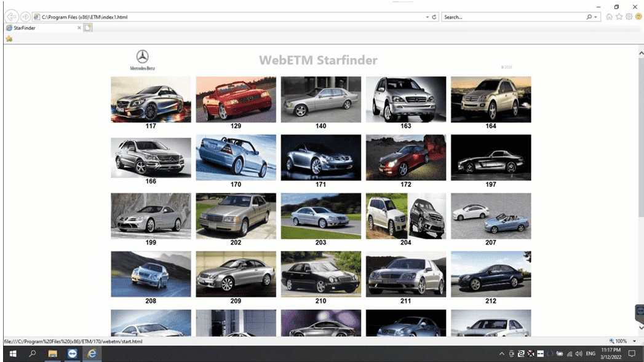This screenshot has width=644, height=362.
Task: Open the notification center icon
Action: coord(632,353)
